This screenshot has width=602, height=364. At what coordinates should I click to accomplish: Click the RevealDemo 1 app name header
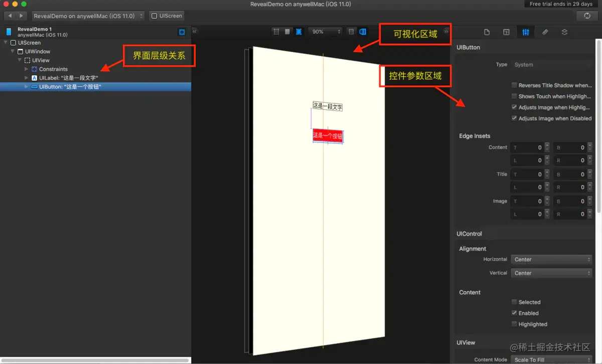click(35, 29)
